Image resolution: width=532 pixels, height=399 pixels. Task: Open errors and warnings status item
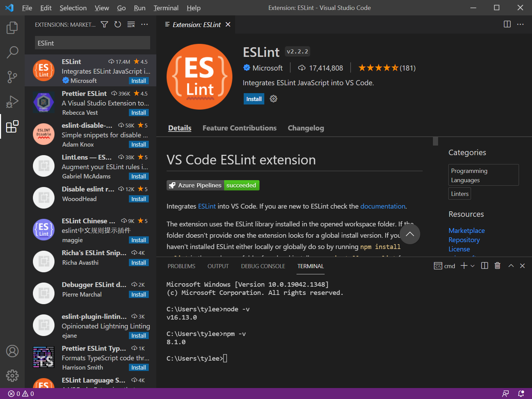(21, 394)
